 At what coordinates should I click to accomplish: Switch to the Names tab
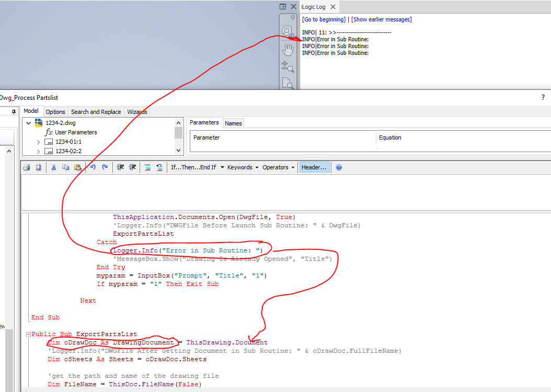(233, 122)
